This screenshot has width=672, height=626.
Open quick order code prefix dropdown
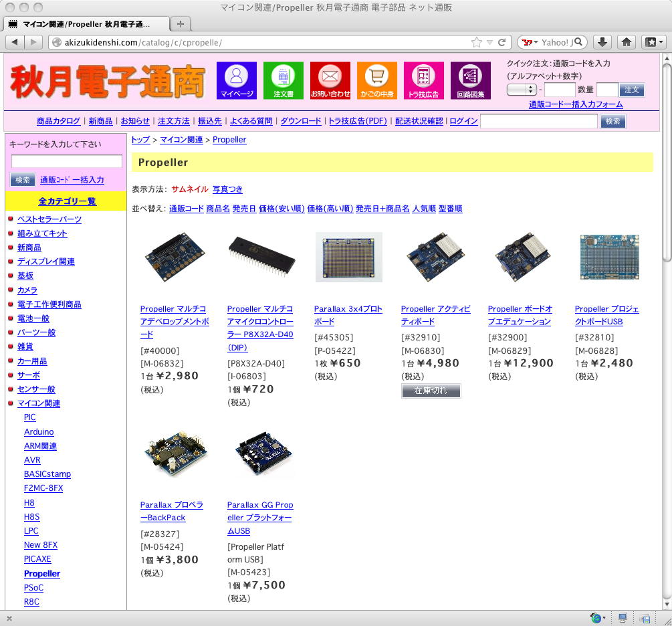pos(522,90)
